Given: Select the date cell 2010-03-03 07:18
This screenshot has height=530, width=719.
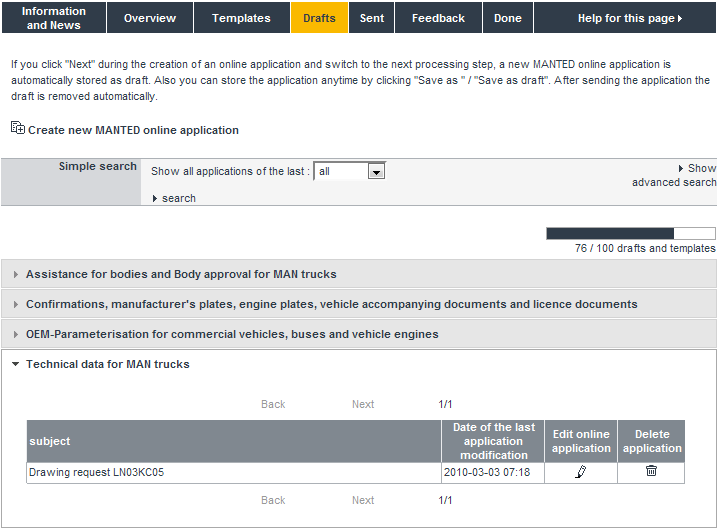Looking at the screenshot, I should point(493,473).
